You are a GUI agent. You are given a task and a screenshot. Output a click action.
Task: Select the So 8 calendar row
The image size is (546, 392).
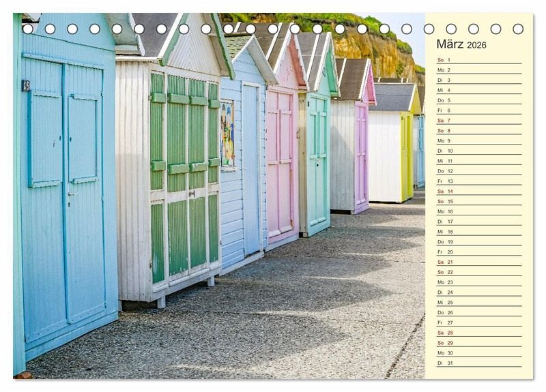pyautogui.click(x=479, y=130)
